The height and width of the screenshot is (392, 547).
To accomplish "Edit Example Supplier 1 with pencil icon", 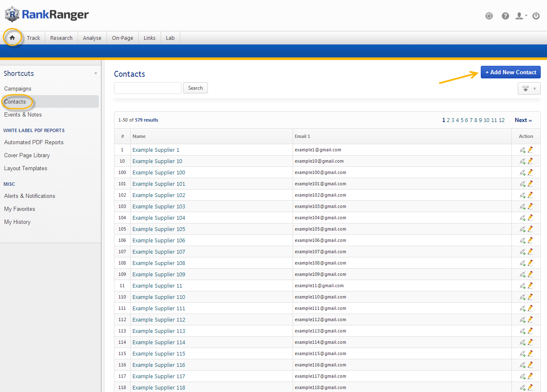I will tap(530, 150).
